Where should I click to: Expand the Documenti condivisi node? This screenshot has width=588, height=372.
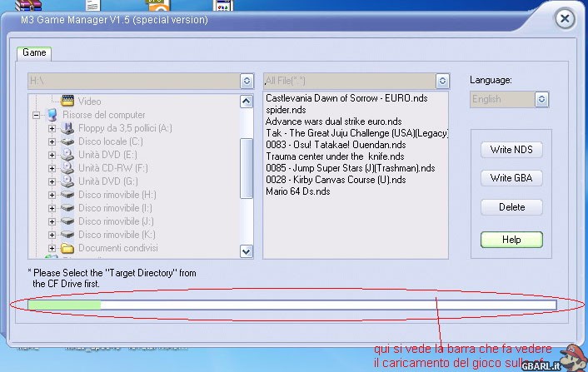pos(52,248)
